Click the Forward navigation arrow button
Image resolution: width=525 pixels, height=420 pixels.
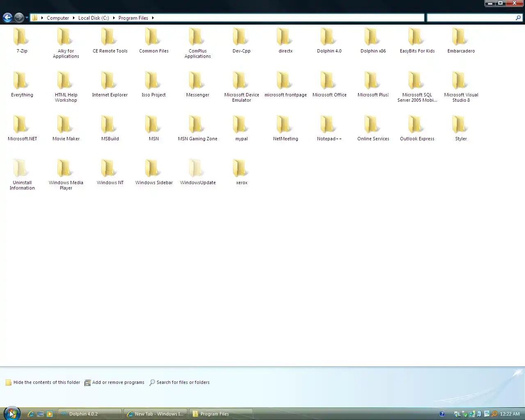coord(19,18)
